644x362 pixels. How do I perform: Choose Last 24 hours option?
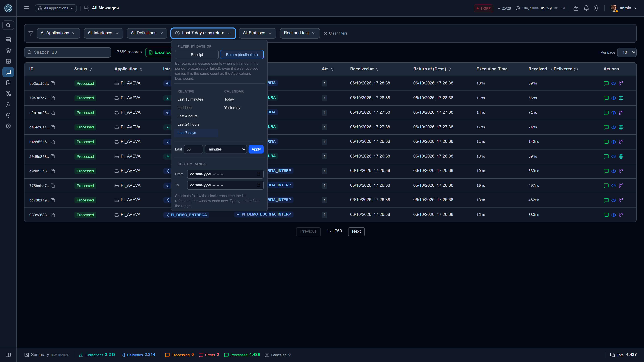tap(188, 125)
